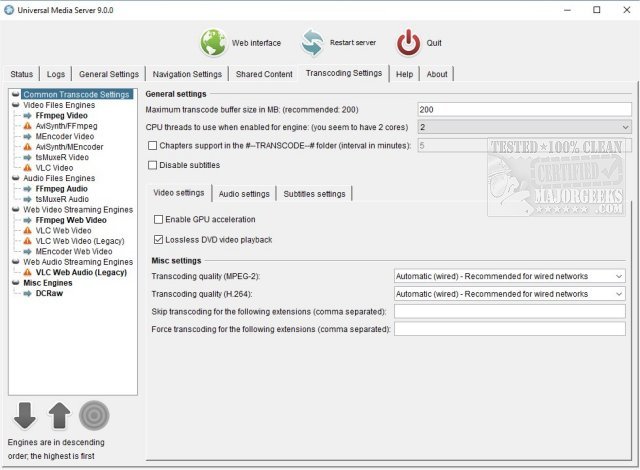The height and width of the screenshot is (470, 640).
Task: Collapse the Misc Engines node
Action: tap(16, 283)
